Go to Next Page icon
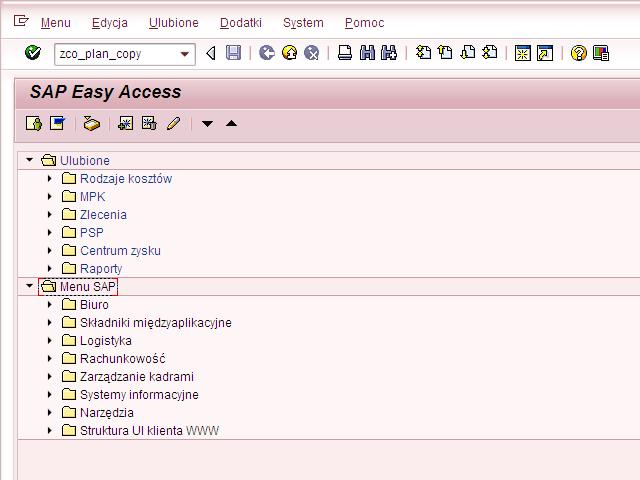Screen dimensions: 640x480 tap(468, 53)
